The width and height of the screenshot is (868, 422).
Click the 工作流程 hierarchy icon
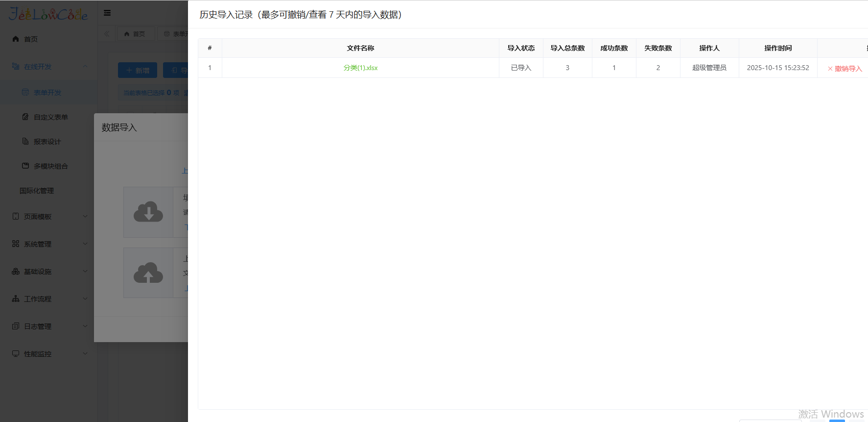pos(16,298)
